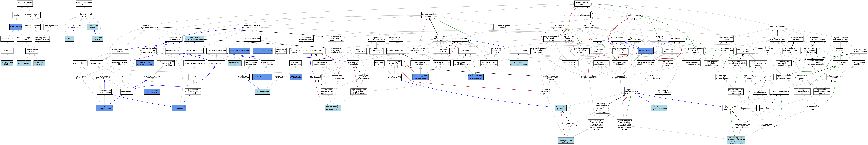This screenshot has width=868, height=145.
Task: Select the regulation of cell fate commitment node
Action: [519, 63]
